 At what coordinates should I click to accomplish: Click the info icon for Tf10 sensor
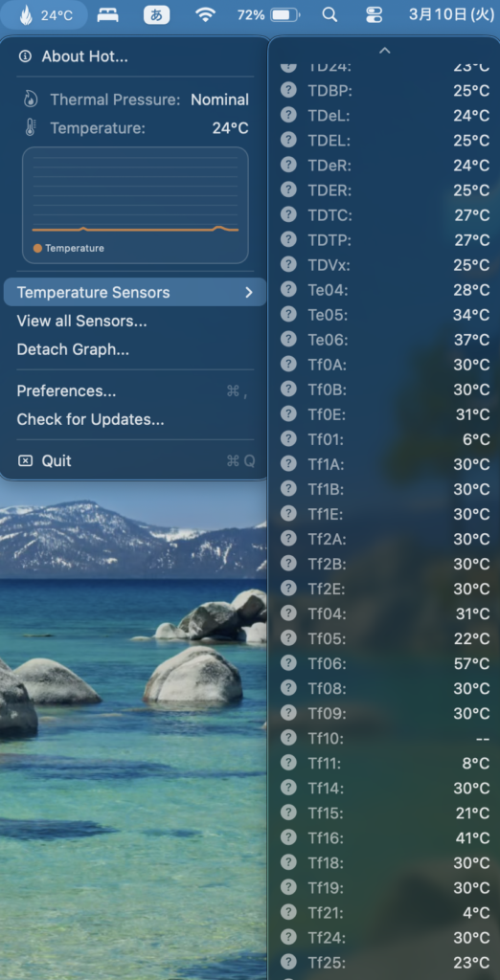288,738
